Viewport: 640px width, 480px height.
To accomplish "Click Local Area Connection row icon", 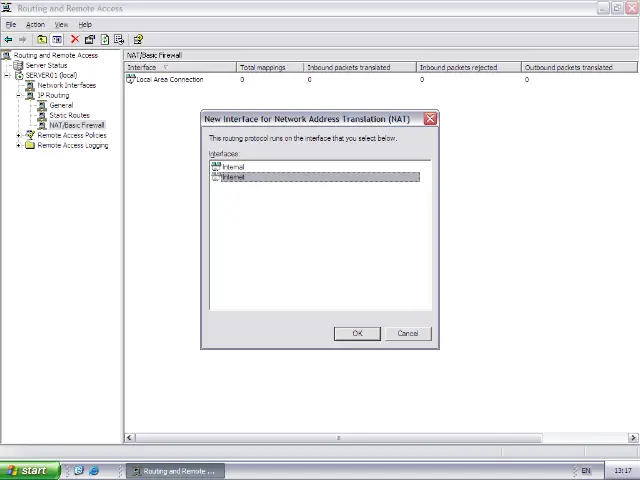I will coord(130,79).
